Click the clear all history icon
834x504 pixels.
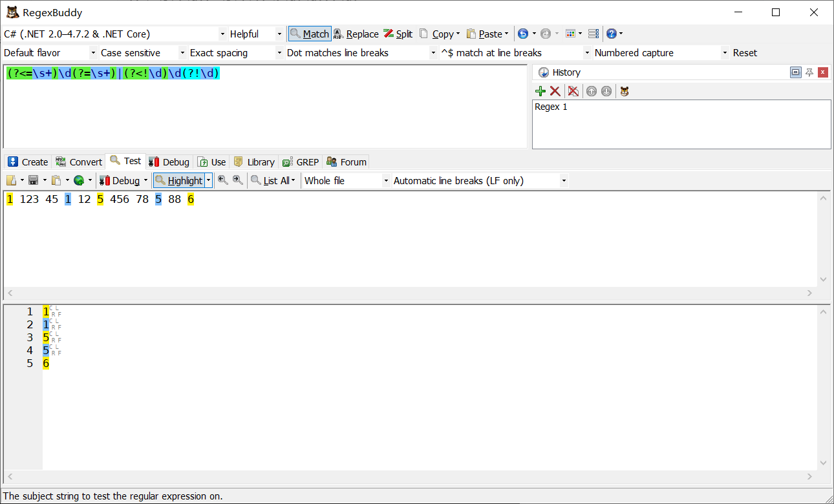[x=573, y=91]
